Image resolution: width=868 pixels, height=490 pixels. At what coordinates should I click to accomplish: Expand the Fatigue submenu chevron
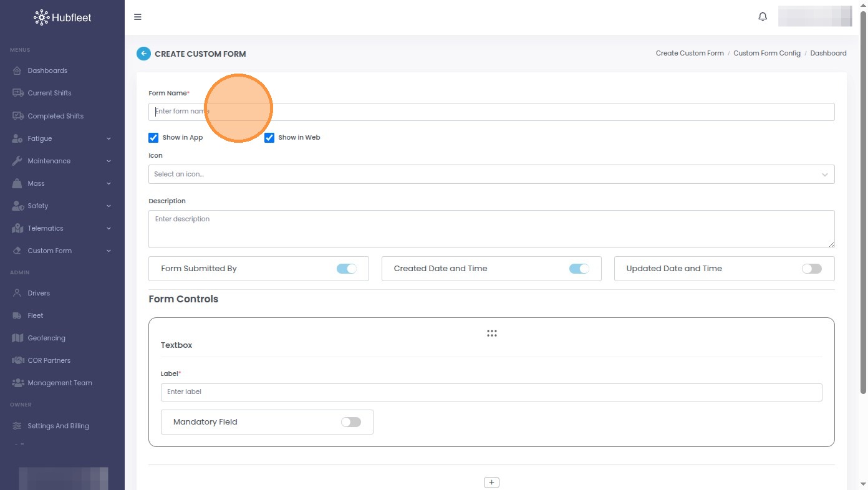(109, 138)
